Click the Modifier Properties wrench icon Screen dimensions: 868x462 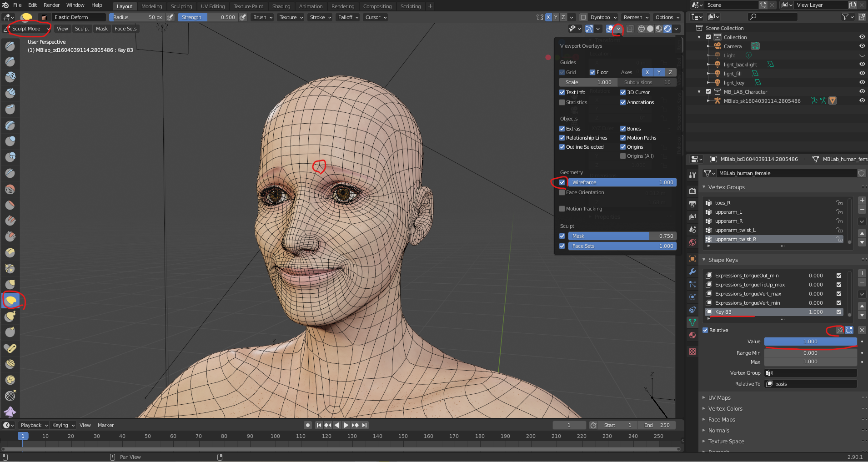pos(692,271)
